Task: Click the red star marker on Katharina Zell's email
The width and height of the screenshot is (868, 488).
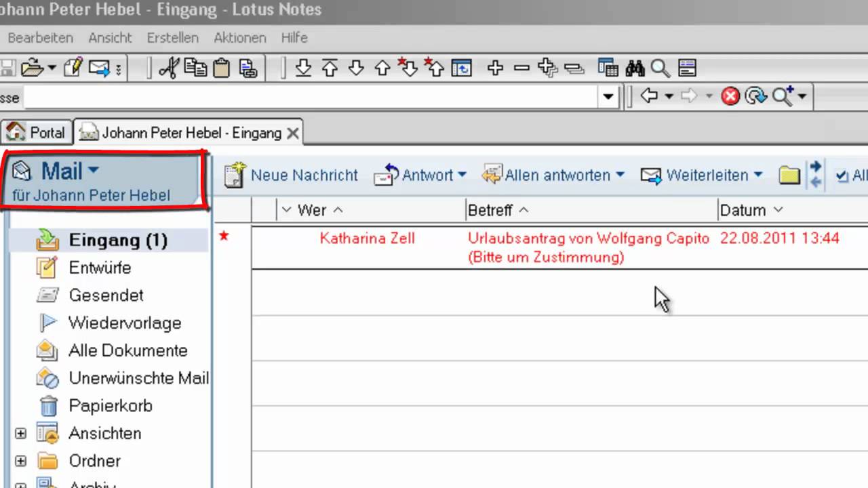Action: (224, 236)
